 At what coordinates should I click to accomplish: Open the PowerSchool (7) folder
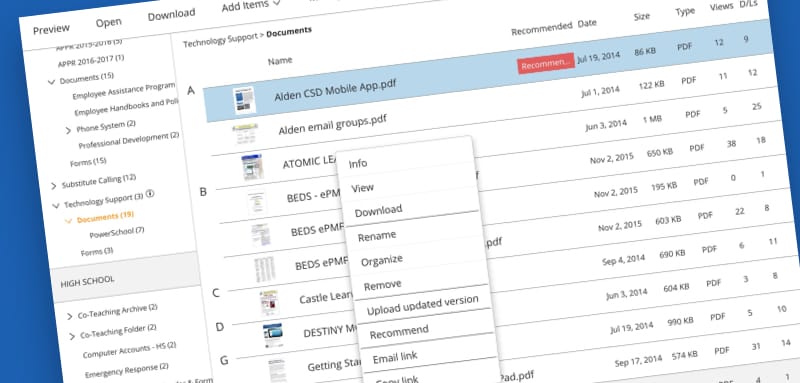click(x=117, y=232)
